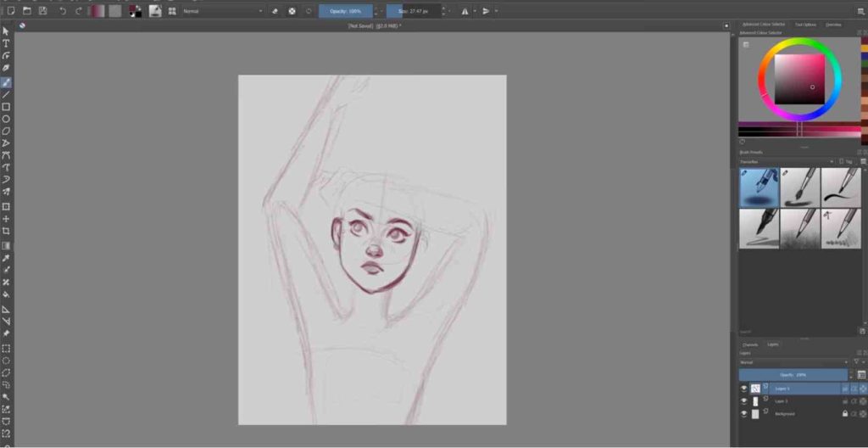This screenshot has width=868, height=448.
Task: Select the Elliptical Selection tool
Action: coord(6,361)
